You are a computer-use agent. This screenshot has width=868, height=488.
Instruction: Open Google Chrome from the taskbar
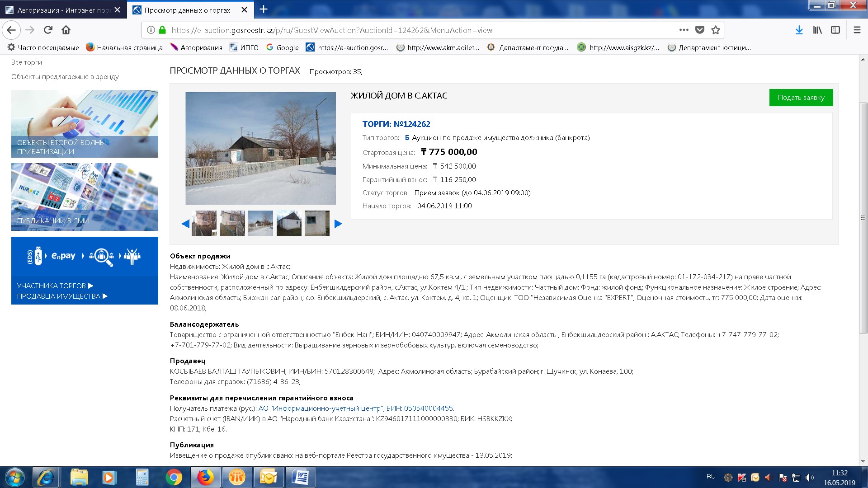(174, 477)
